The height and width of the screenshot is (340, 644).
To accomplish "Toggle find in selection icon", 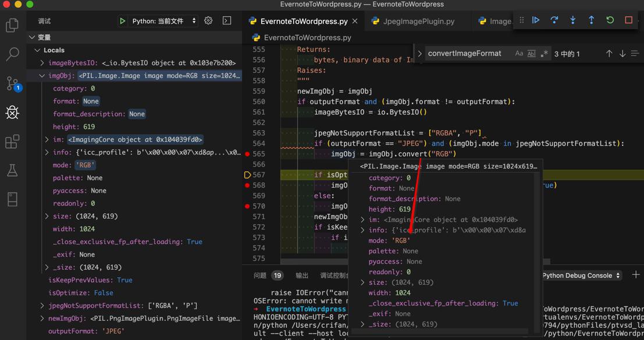I will pyautogui.click(x=635, y=53).
